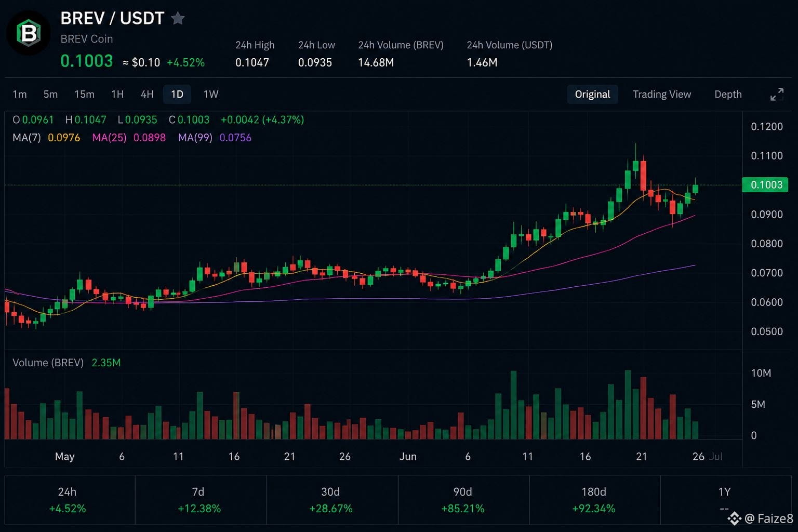The width and height of the screenshot is (798, 532).
Task: Select the 180d performance cell
Action: click(595, 500)
